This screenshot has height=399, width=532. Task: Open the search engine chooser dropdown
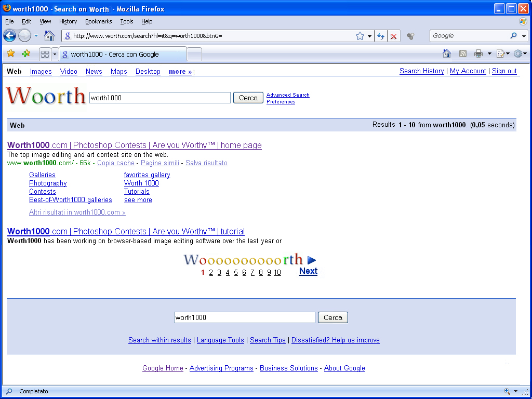pyautogui.click(x=524, y=36)
